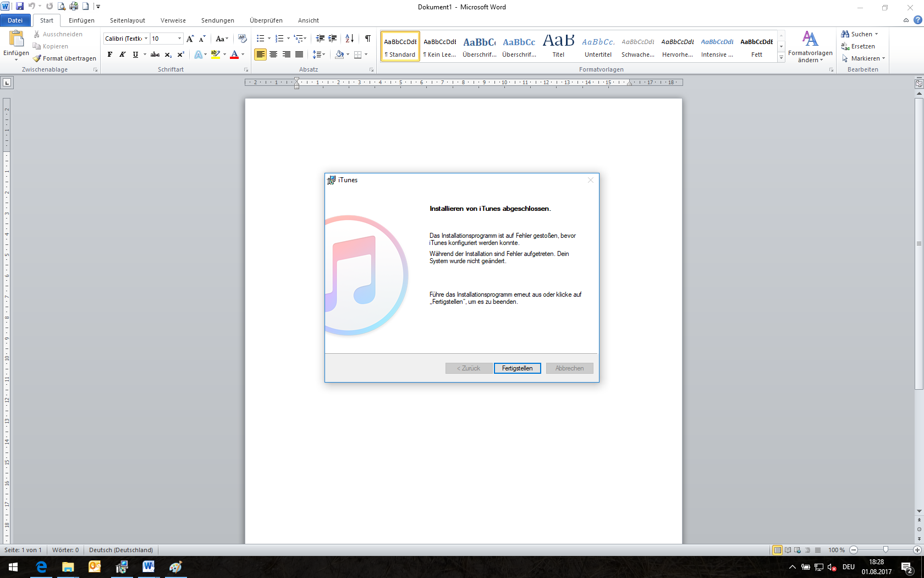Toggle bold formatting
The width and height of the screenshot is (924, 578).
click(110, 54)
